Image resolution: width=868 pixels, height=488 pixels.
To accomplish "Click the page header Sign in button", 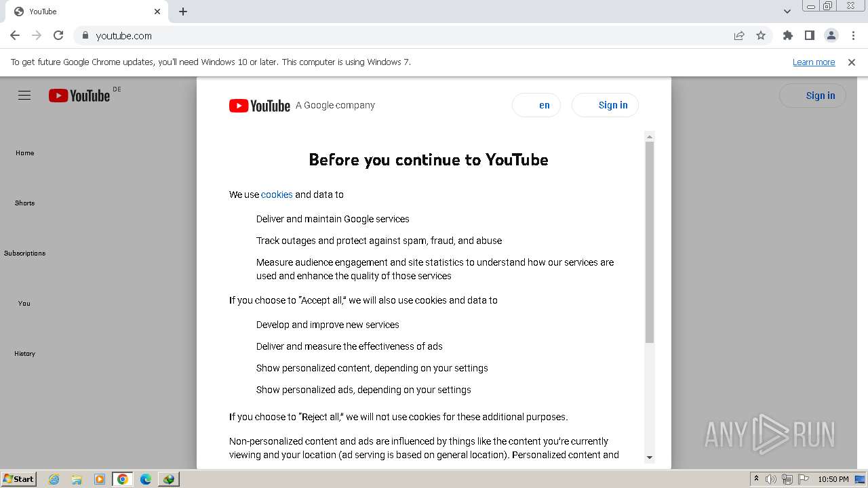I will (812, 96).
